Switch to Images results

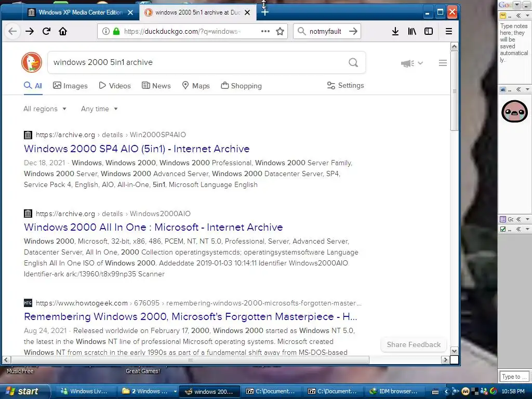pos(70,86)
